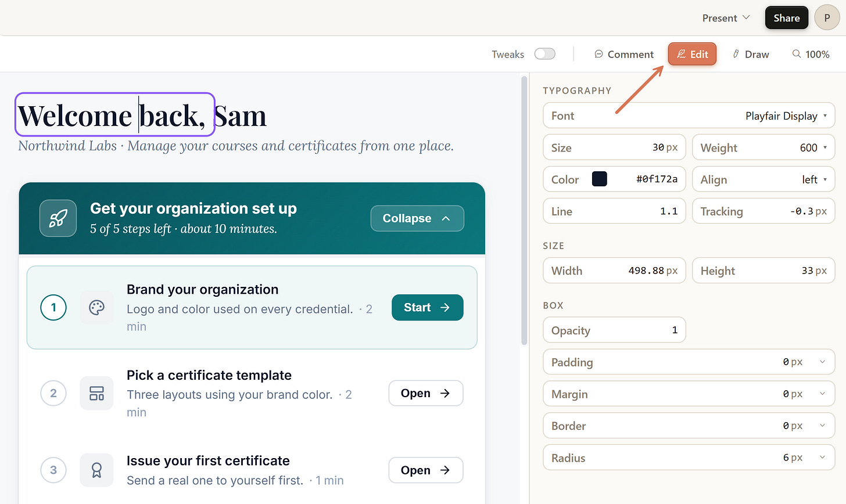Click the award ribbon icon beside Issue your first certificate

pyautogui.click(x=96, y=470)
